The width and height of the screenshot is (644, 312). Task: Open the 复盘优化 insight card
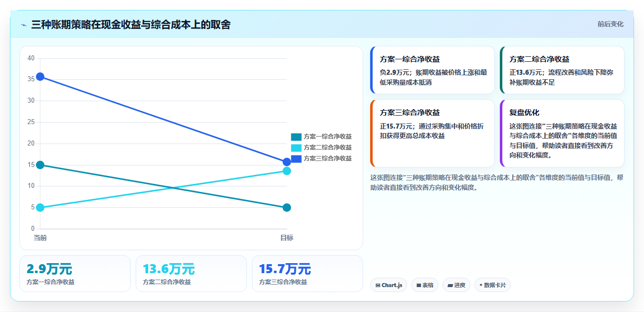pos(562,134)
